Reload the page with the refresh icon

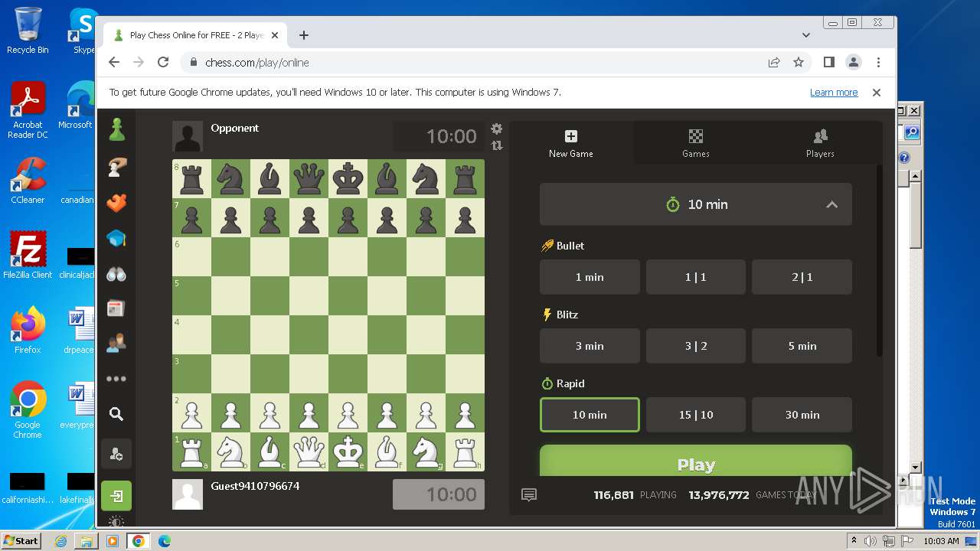[163, 63]
